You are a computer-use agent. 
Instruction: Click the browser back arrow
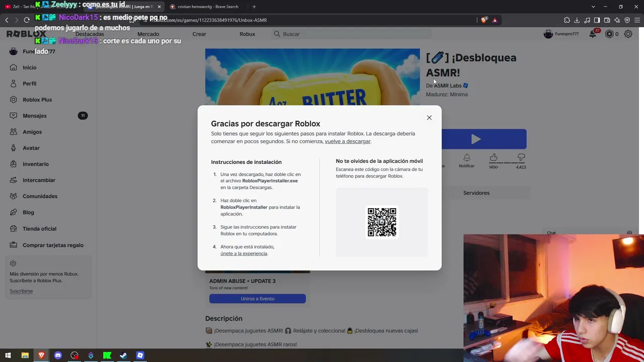pos(7,20)
